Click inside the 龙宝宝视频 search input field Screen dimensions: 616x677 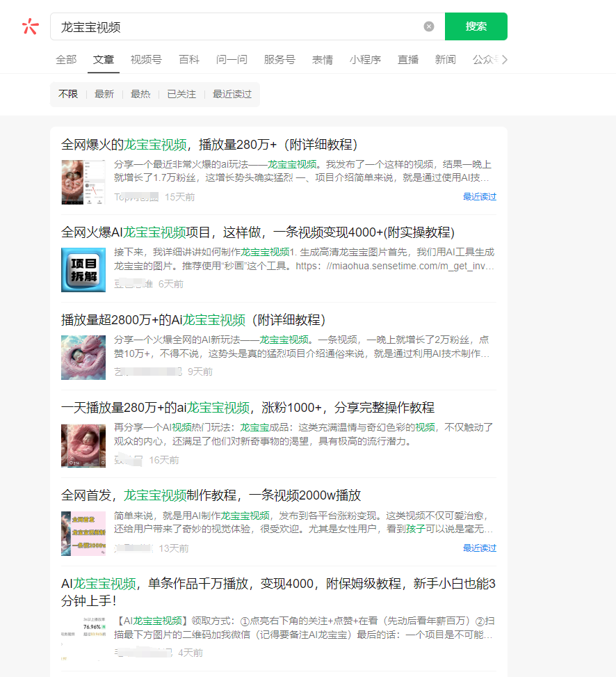236,26
